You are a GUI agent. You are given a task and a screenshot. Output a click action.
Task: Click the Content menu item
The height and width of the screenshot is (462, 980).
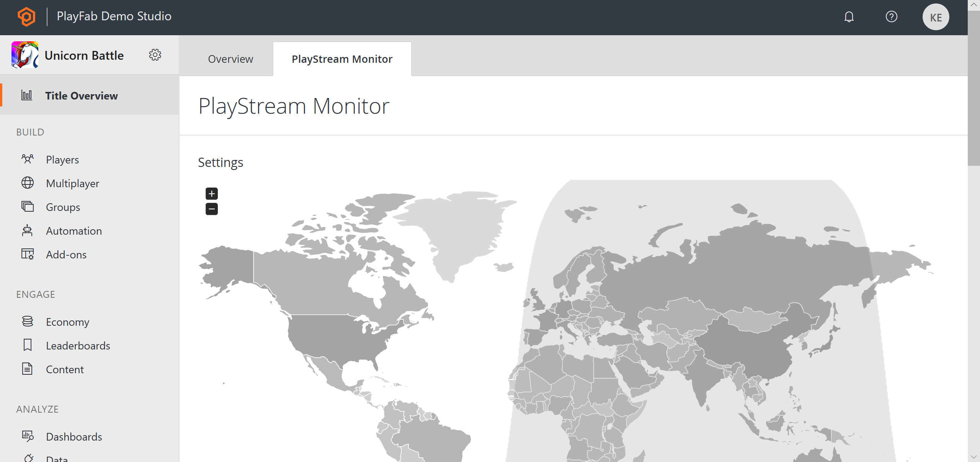64,369
